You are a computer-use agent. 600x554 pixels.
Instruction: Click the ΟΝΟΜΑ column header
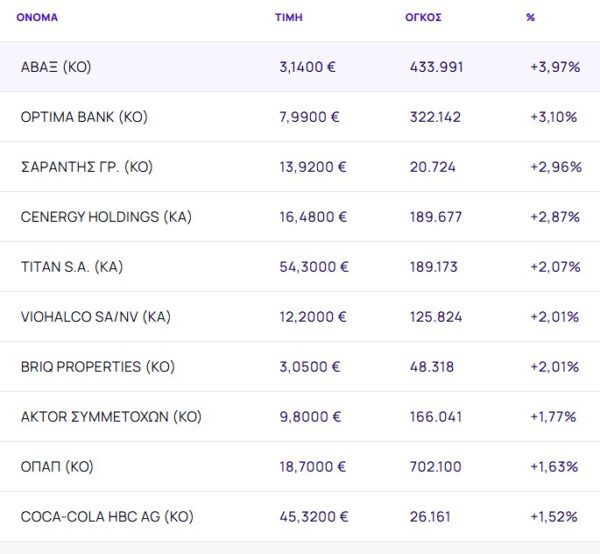[x=37, y=17]
